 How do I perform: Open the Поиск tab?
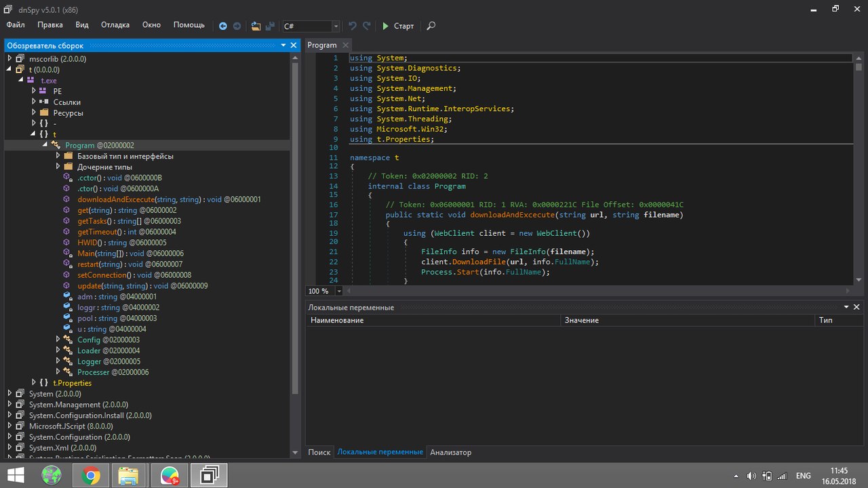coord(319,452)
